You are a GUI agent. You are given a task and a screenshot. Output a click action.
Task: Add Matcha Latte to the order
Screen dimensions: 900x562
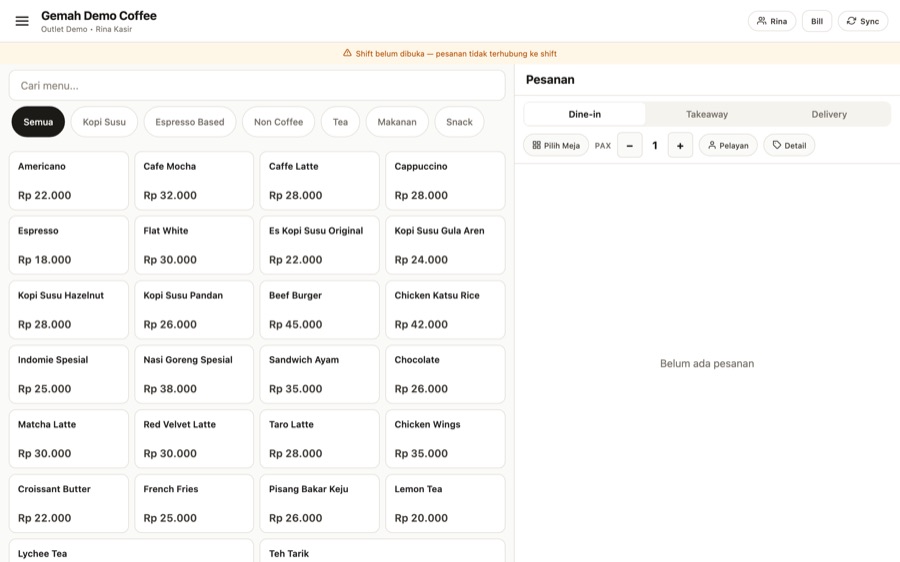(x=68, y=439)
